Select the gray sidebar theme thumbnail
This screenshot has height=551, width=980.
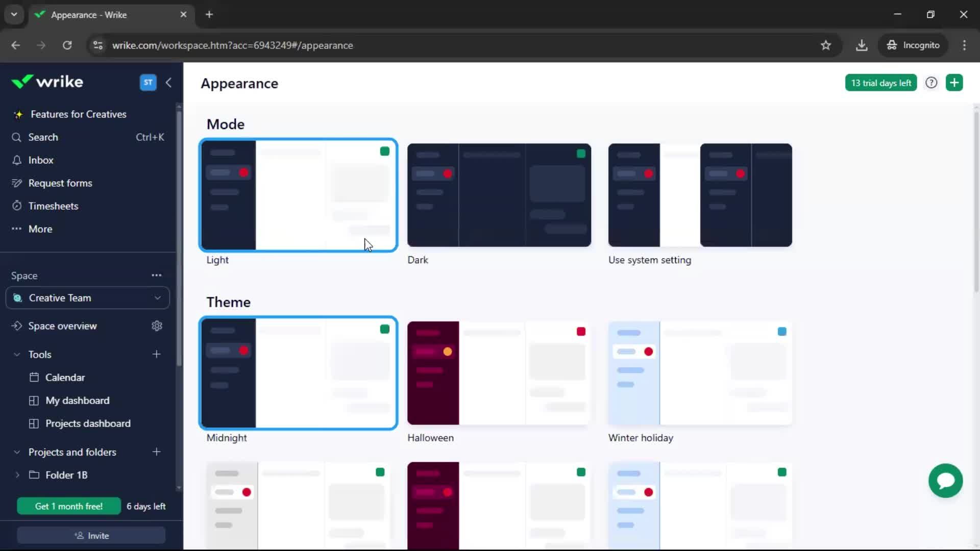pos(298,505)
